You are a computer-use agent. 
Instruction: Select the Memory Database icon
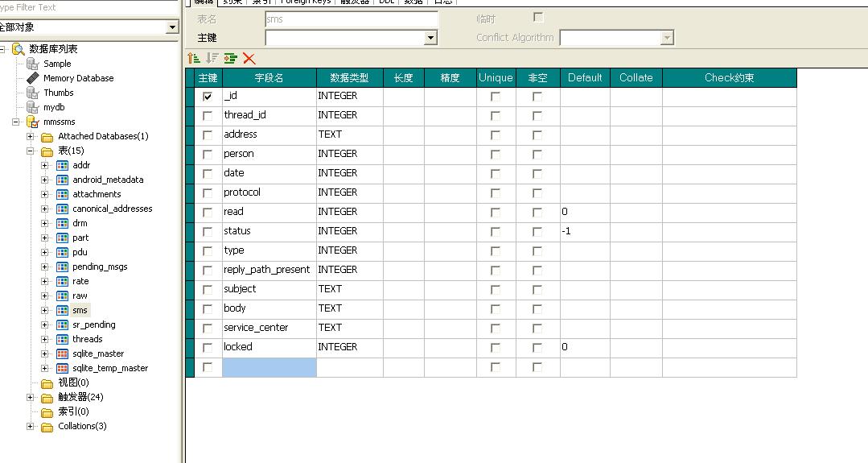click(33, 78)
